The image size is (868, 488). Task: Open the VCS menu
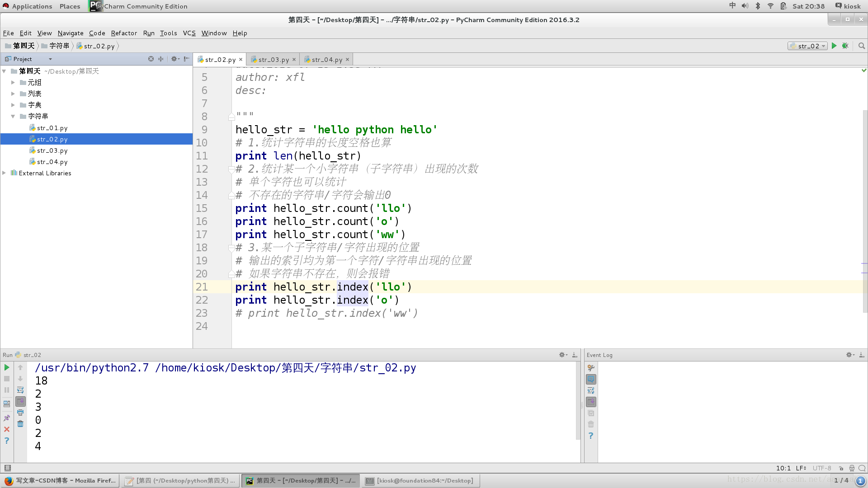pyautogui.click(x=189, y=33)
